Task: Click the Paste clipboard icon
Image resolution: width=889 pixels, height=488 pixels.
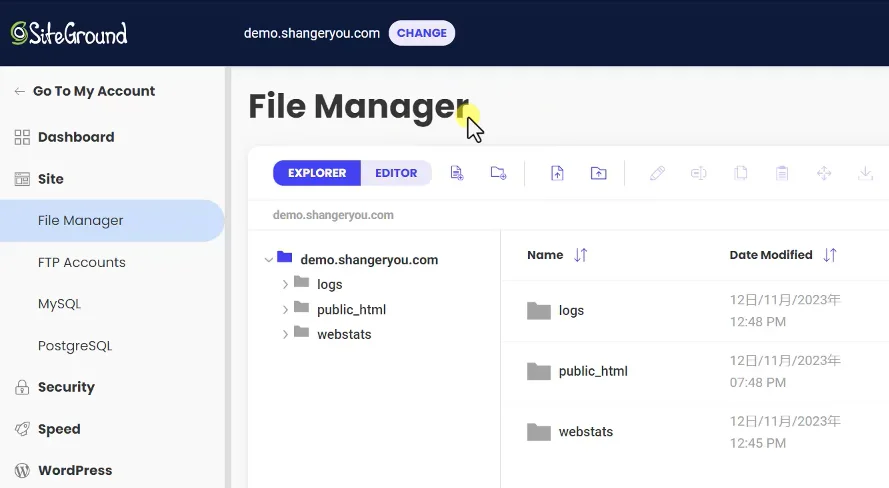Action: [782, 173]
